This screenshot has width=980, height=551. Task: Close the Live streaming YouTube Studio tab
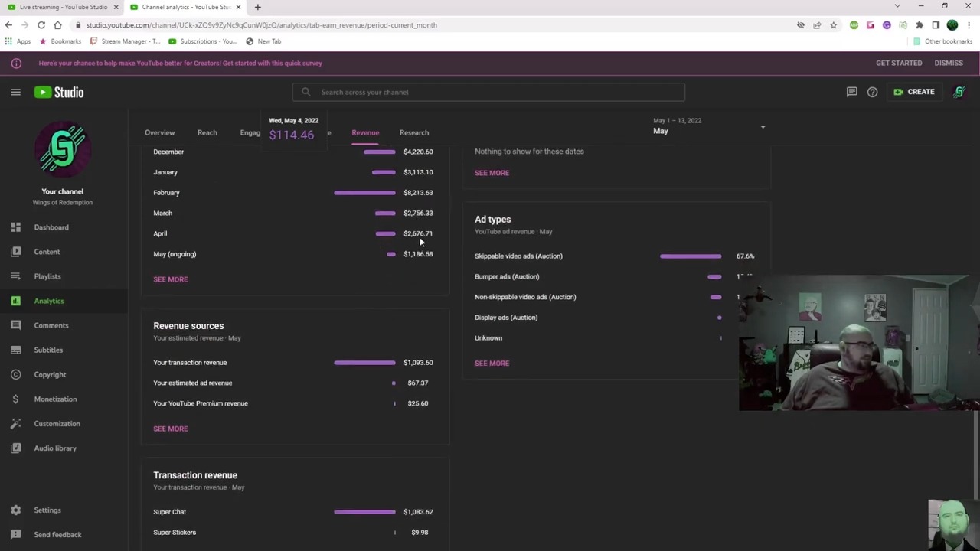(116, 7)
